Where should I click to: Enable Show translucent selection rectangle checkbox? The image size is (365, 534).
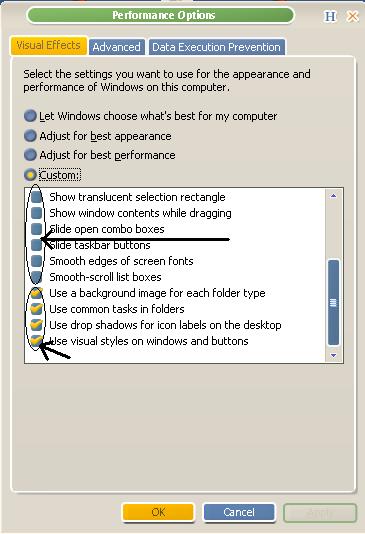[36, 197]
